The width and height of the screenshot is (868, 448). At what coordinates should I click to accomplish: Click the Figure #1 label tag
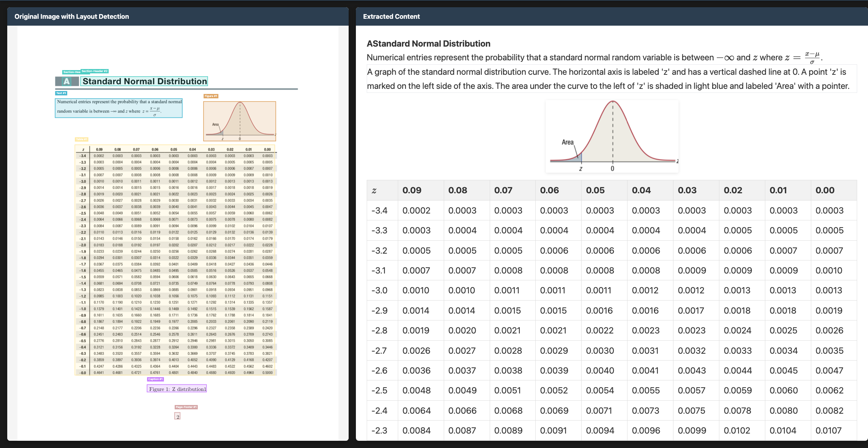coord(211,96)
